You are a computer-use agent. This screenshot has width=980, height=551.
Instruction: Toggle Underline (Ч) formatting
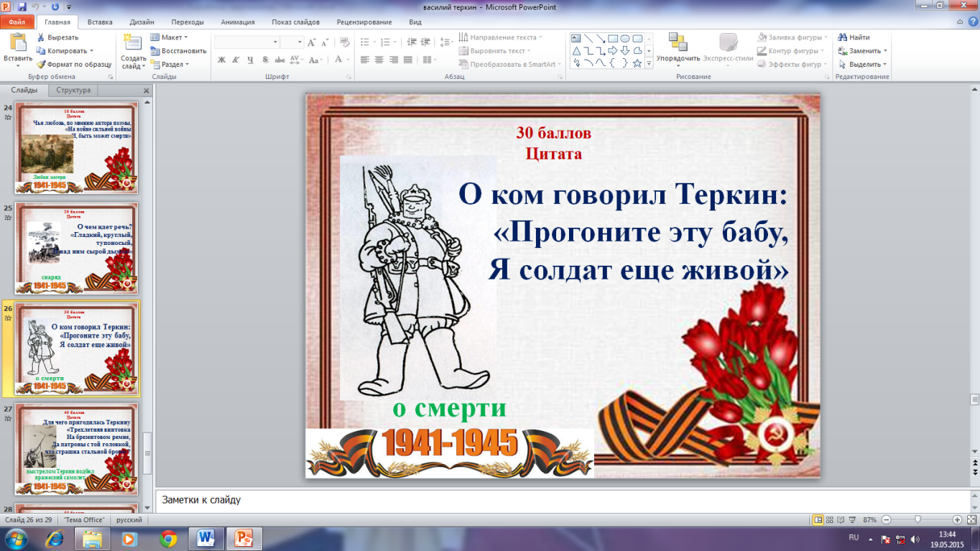(250, 60)
